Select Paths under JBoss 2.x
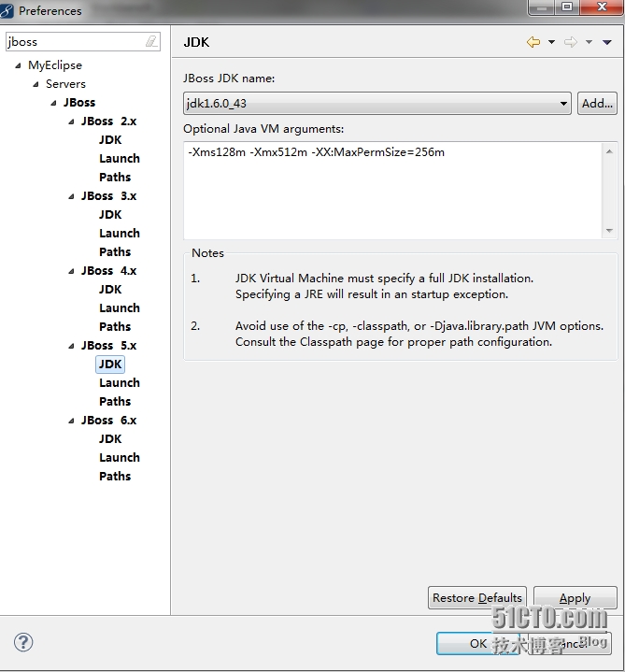The width and height of the screenshot is (625, 672). [115, 177]
